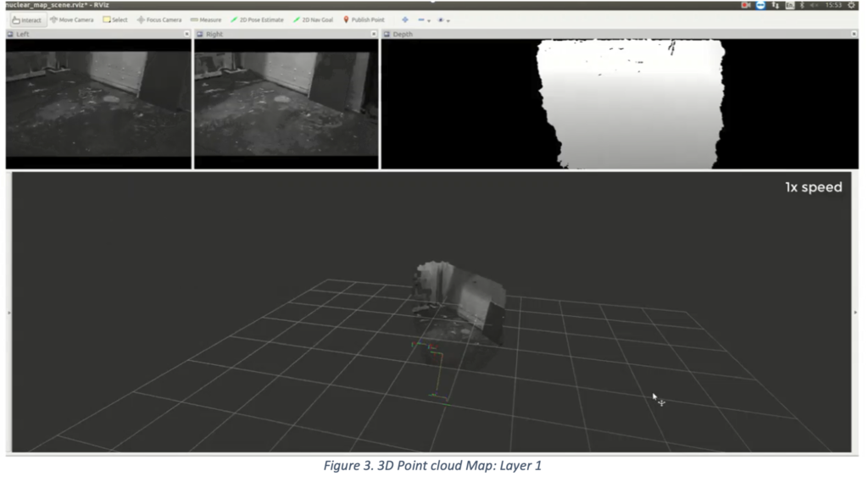Switch to the Select tool
This screenshot has height=493, width=868.
[x=115, y=19]
